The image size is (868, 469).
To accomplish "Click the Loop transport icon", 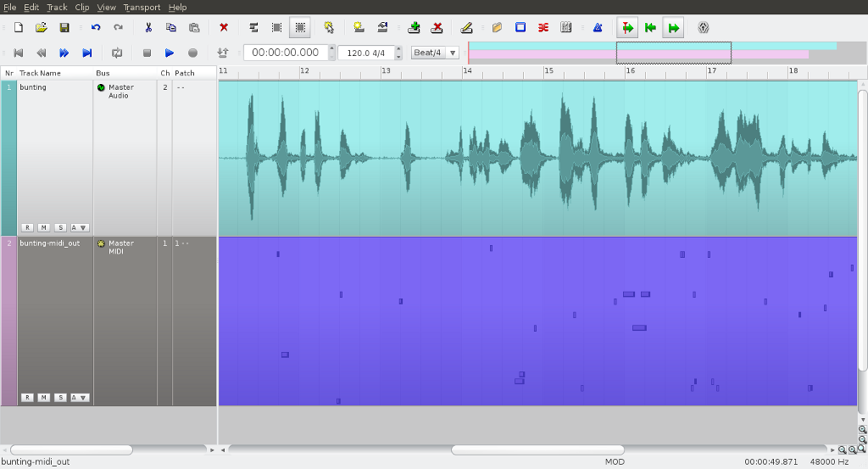I will (x=117, y=53).
